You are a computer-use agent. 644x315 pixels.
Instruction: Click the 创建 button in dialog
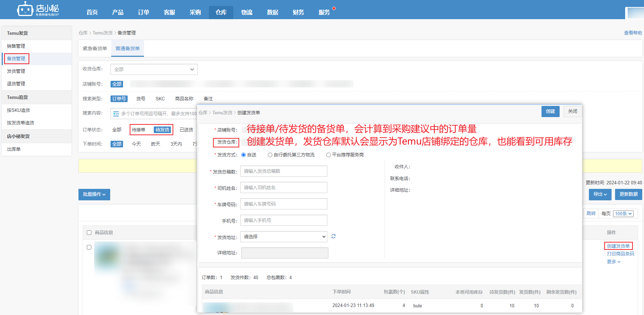coord(551,112)
